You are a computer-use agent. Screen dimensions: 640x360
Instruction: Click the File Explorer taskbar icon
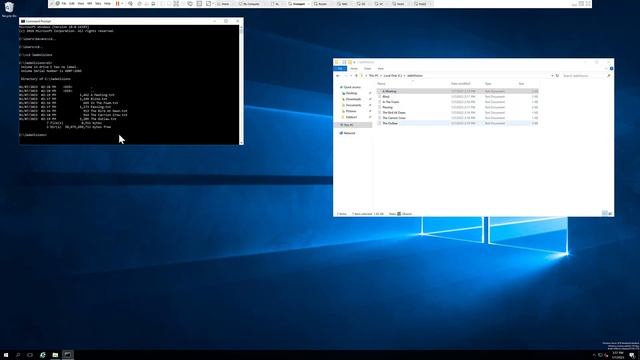[x=55, y=355]
